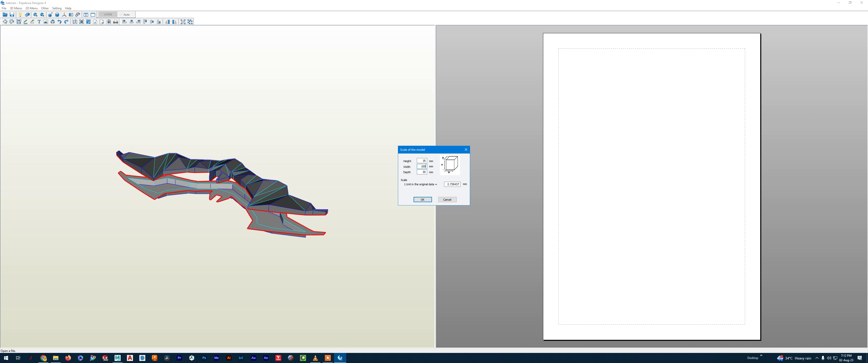Open the Setting menu
The width and height of the screenshot is (868, 363).
pos(57,8)
